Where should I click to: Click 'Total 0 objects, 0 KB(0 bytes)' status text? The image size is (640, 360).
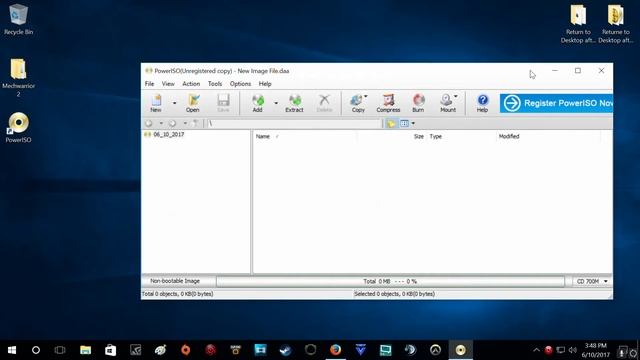pyautogui.click(x=177, y=294)
